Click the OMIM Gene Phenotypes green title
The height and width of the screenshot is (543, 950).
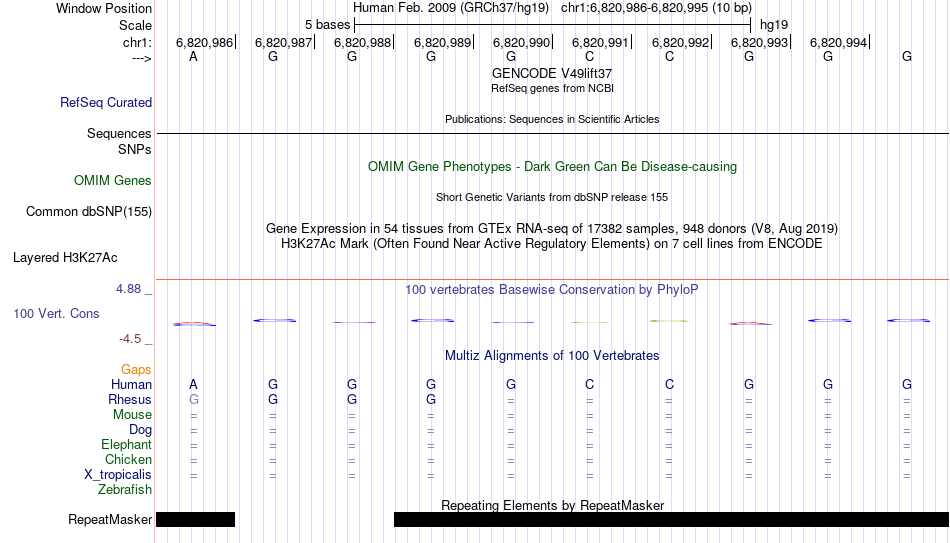[552, 167]
